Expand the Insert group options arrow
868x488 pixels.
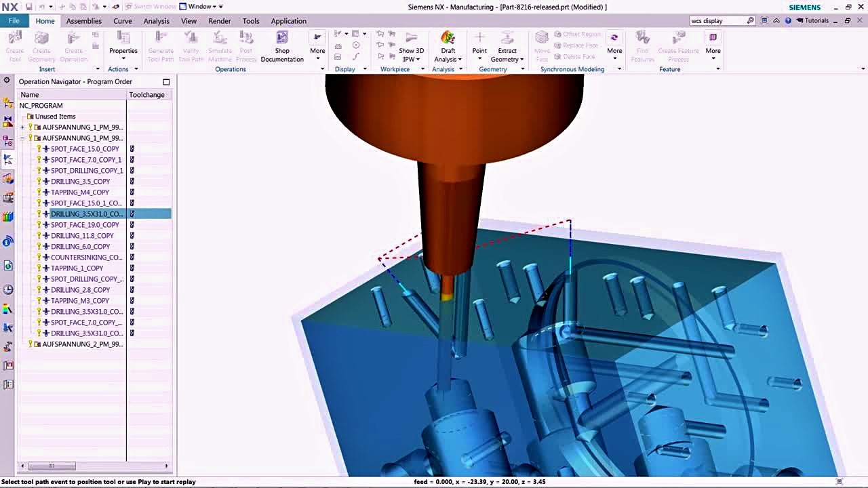pos(98,69)
